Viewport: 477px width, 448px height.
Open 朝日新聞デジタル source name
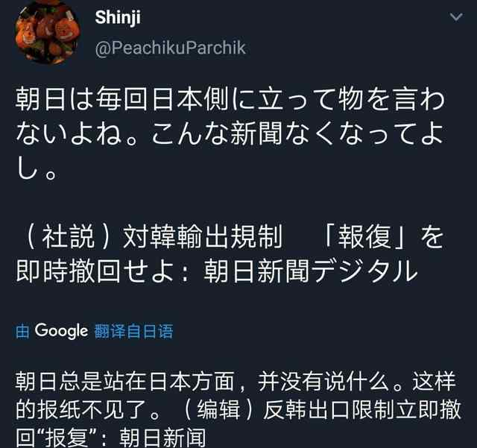click(310, 271)
